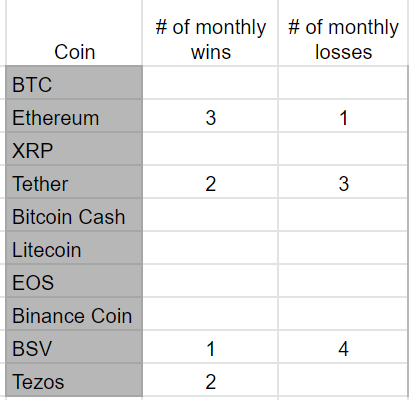This screenshot has height=400, width=409.
Task: Select the Ethereum coin cell
Action: pyautogui.click(x=74, y=116)
